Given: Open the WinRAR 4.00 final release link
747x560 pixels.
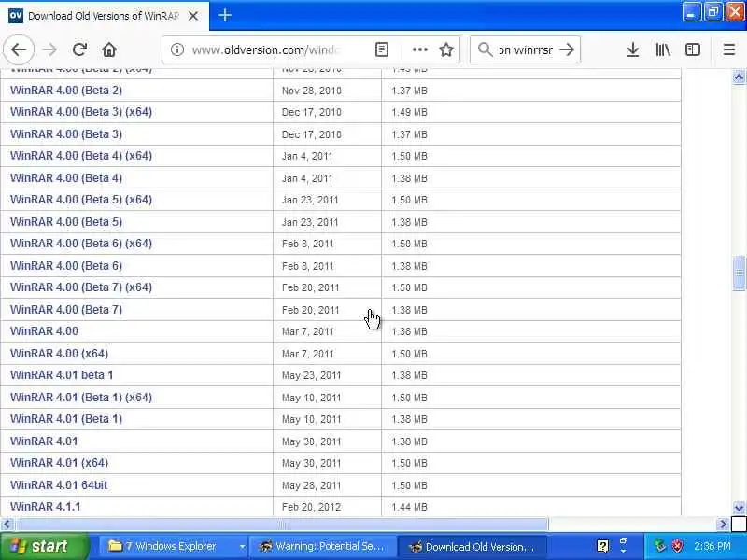Looking at the screenshot, I should 44,331.
